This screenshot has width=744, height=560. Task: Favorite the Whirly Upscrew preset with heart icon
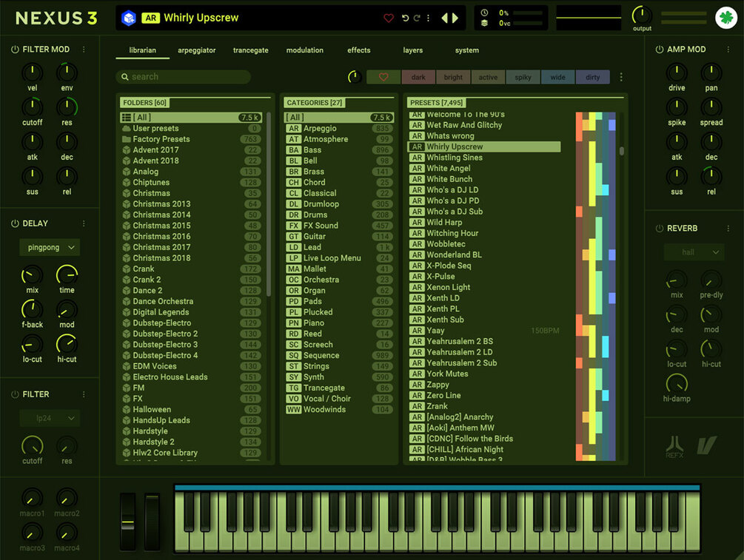389,18
